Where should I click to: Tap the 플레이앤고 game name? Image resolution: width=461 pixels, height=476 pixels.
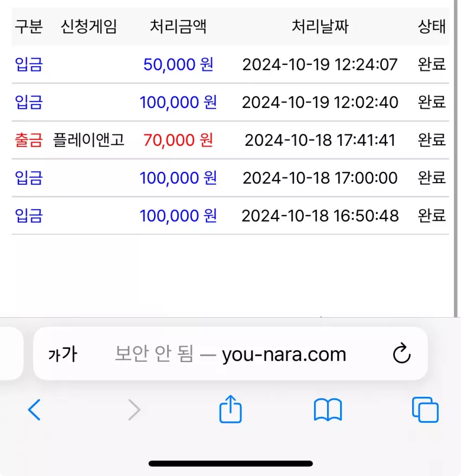point(89,140)
